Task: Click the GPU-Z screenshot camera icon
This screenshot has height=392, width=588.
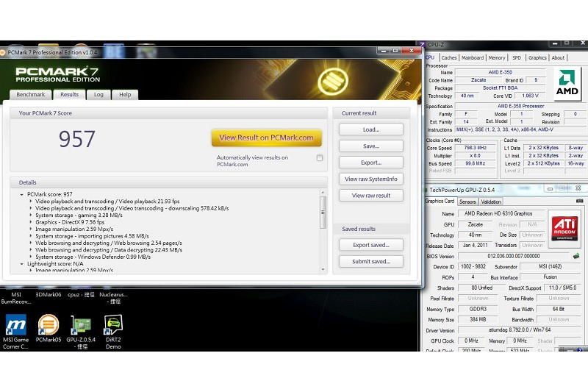Action: pyautogui.click(x=579, y=201)
